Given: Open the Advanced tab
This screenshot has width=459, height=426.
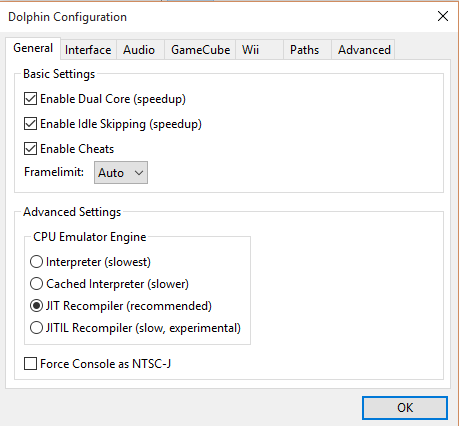Looking at the screenshot, I should [364, 50].
